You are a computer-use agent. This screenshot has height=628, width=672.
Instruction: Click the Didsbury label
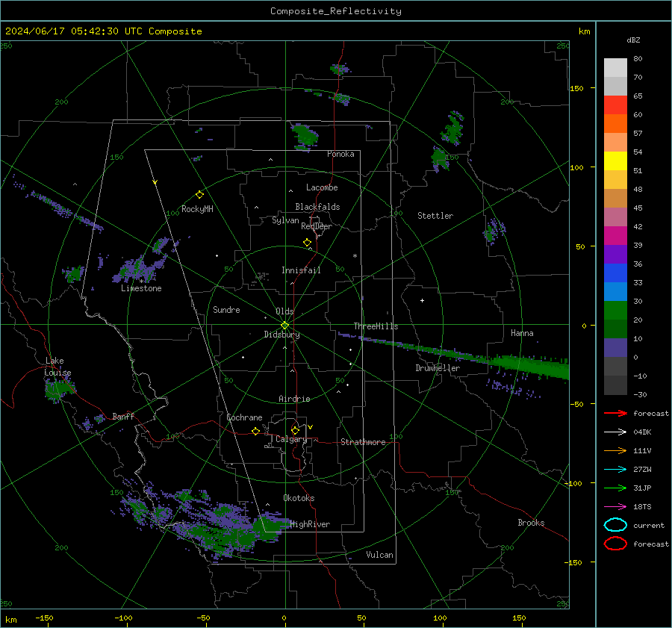(281, 335)
